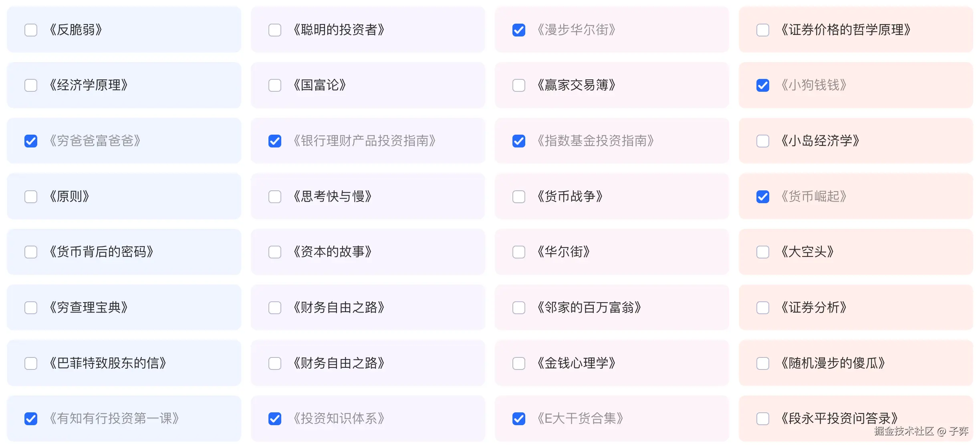The width and height of the screenshot is (980, 448).
Task: Untick the 《银行理财产品投资指南》 checkbox
Action: coord(275,141)
